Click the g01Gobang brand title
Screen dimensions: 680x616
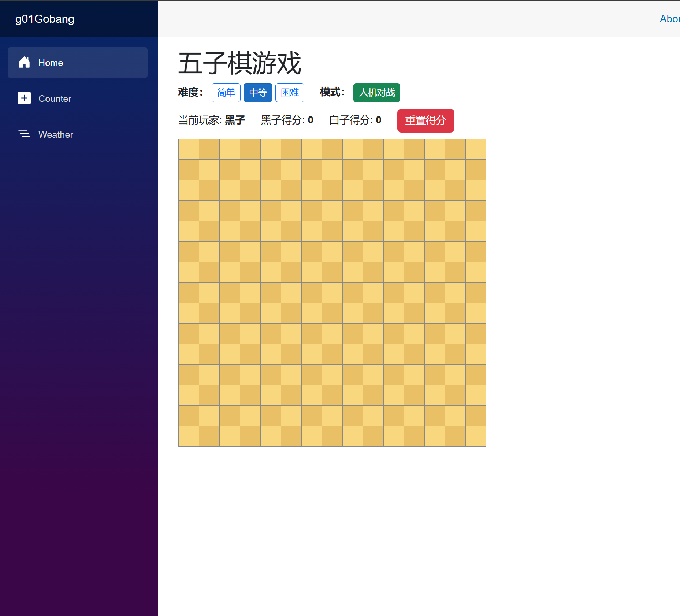(x=45, y=19)
